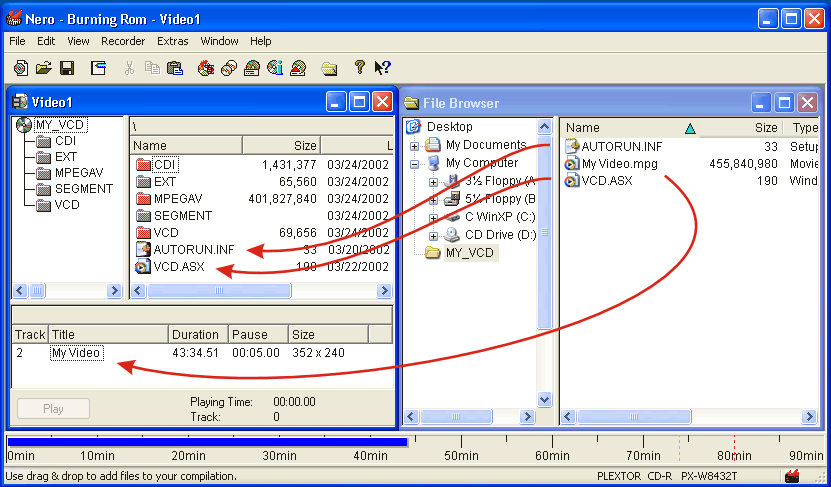The width and height of the screenshot is (831, 487).
Task: Select MPEGAV folder in compilation file list
Action: coord(178,199)
